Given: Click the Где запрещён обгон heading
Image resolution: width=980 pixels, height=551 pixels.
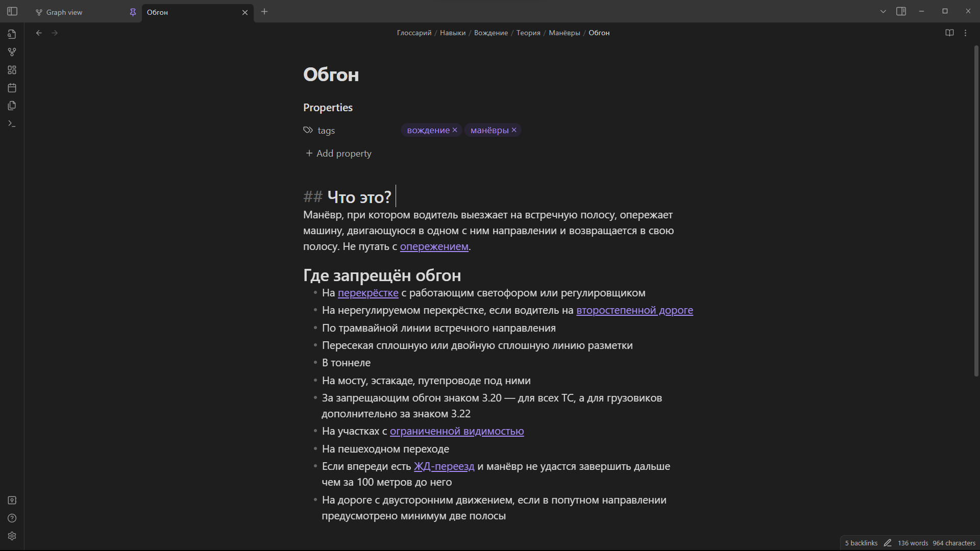Looking at the screenshot, I should 382,275.
